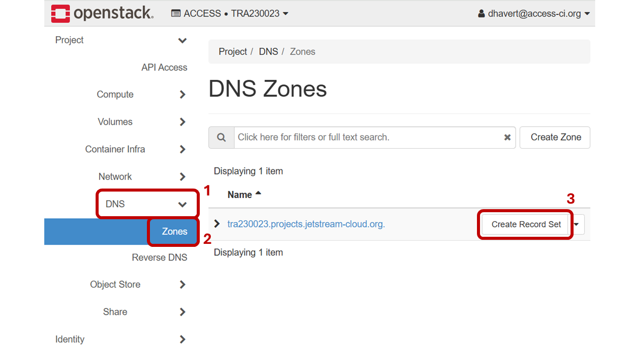Expand the Network section
This screenshot has height=362, width=644.
(182, 176)
